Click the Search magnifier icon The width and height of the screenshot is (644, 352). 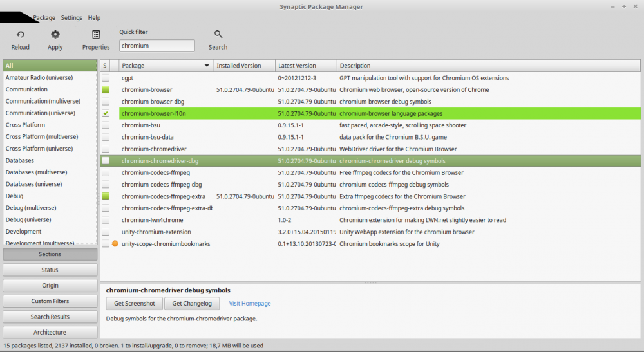point(218,35)
